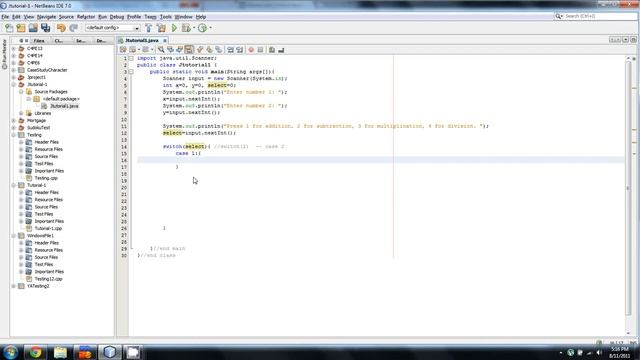
Task: Collapse code fold at line 1
Action: click(x=131, y=58)
